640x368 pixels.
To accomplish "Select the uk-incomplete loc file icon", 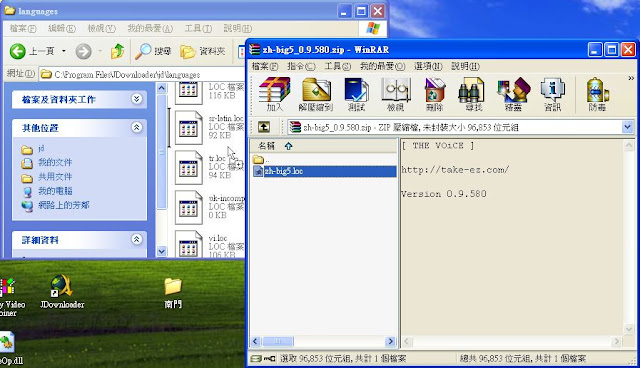I will pos(189,207).
